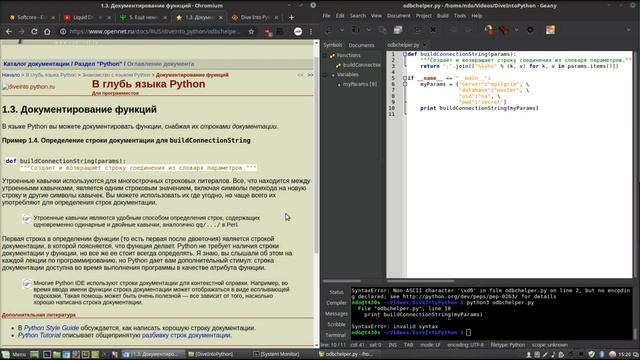Bookmark this page with the star icon

point(251,31)
